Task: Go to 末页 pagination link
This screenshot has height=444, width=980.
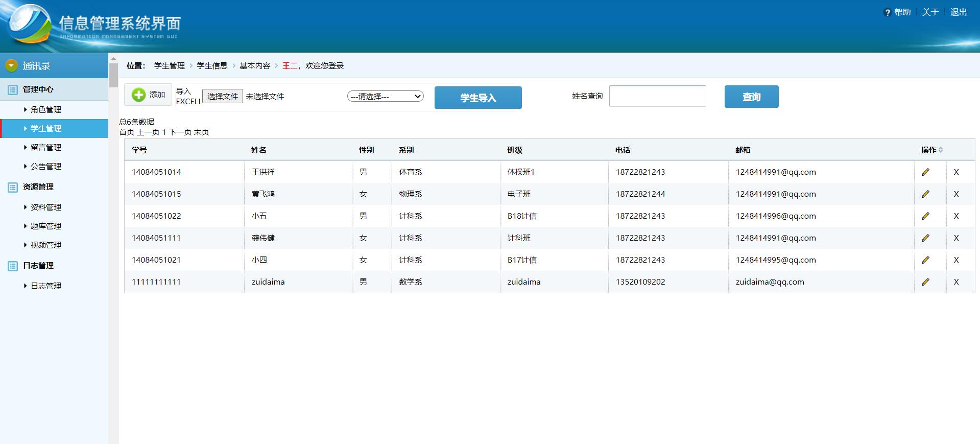Action: pos(201,132)
